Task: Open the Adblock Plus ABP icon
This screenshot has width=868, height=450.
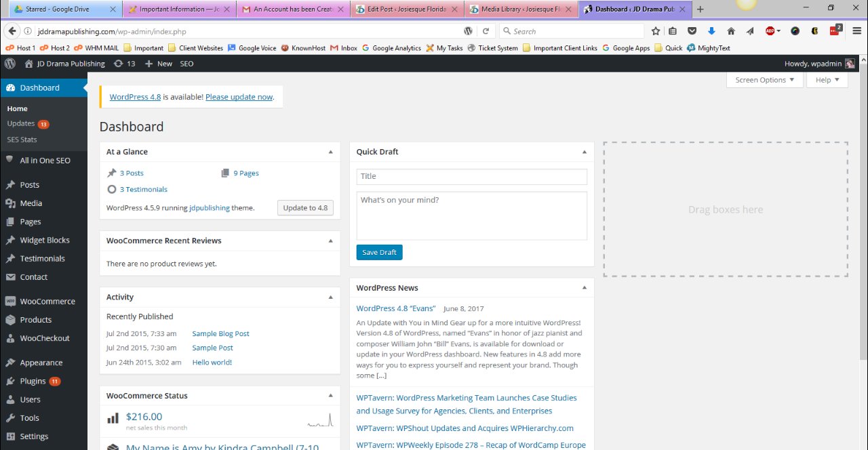Action: pos(770,31)
